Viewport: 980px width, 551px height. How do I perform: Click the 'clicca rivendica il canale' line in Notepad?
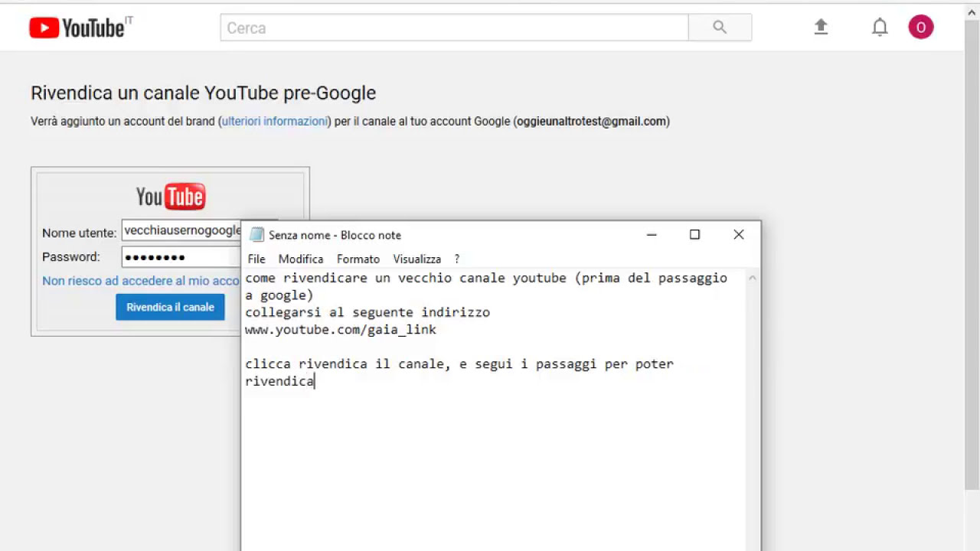click(459, 364)
